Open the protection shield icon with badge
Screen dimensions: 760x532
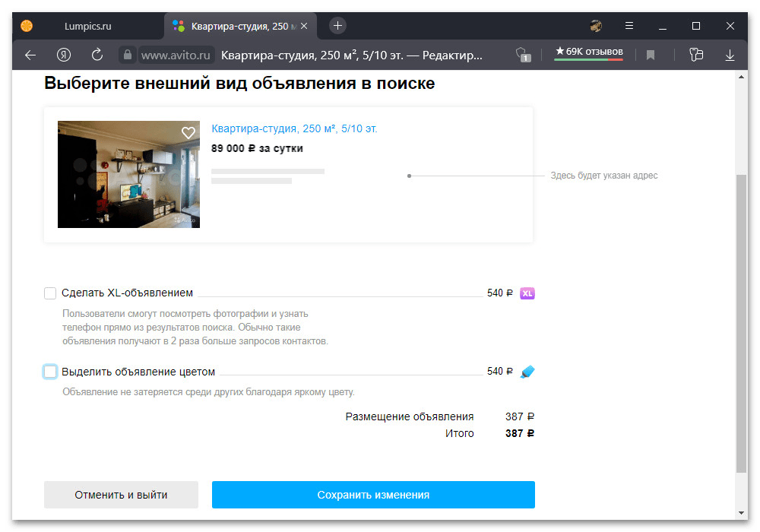(x=523, y=55)
